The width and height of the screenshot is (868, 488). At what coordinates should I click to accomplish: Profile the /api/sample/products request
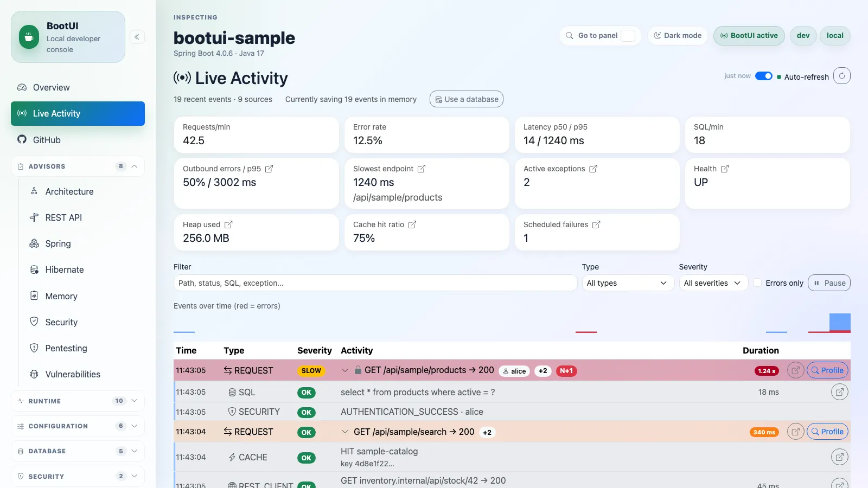[x=827, y=370]
